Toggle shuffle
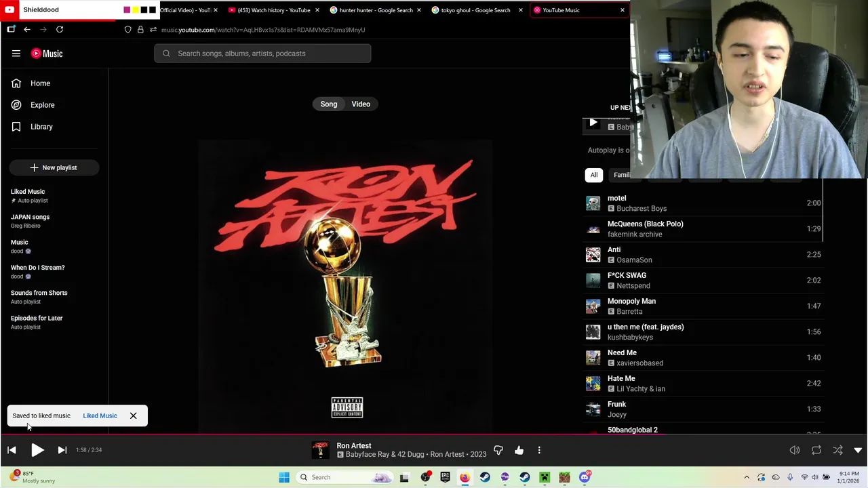This screenshot has height=488, width=868. 838,450
